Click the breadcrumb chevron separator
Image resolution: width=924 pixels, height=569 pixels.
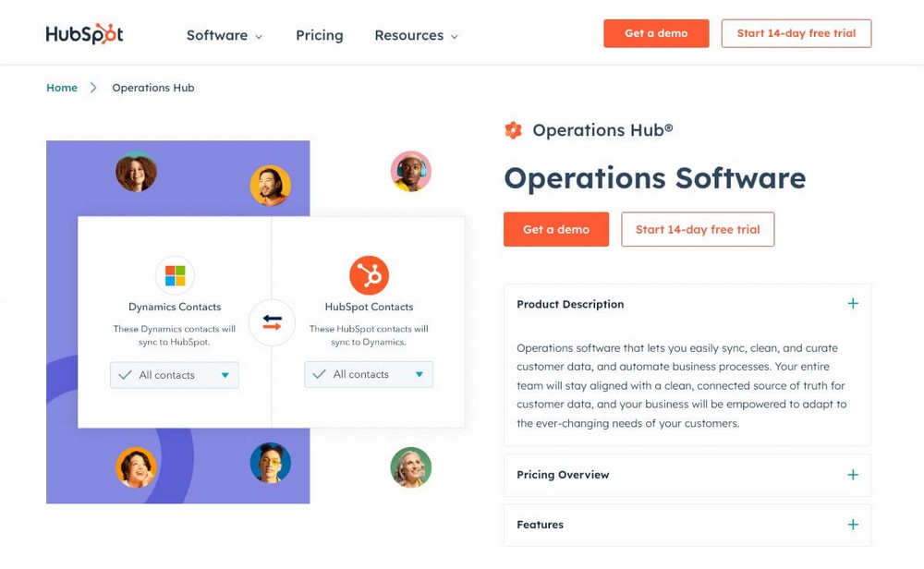pyautogui.click(x=93, y=88)
